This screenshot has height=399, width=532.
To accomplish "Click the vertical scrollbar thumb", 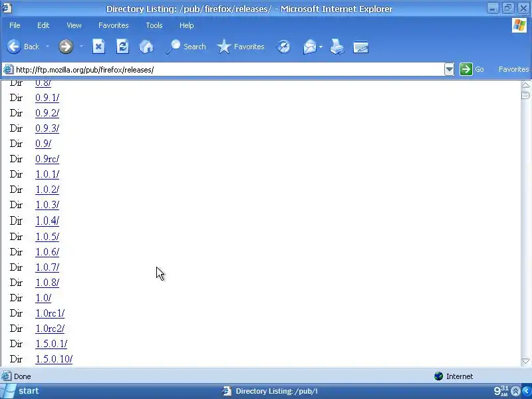I will [525, 95].
